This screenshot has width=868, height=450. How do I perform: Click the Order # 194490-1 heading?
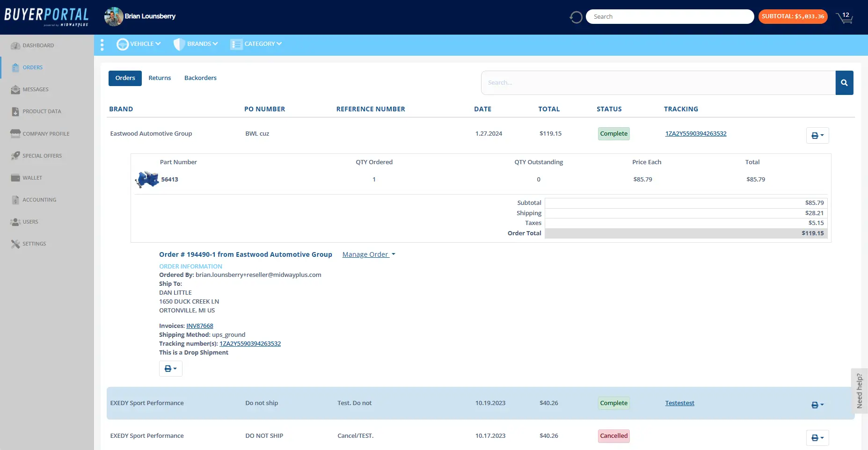pos(246,254)
